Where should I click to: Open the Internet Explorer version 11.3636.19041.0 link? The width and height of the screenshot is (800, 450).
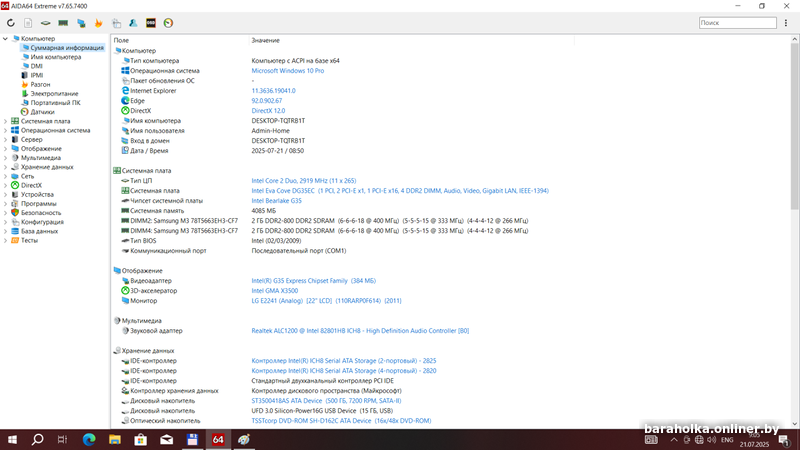[273, 91]
